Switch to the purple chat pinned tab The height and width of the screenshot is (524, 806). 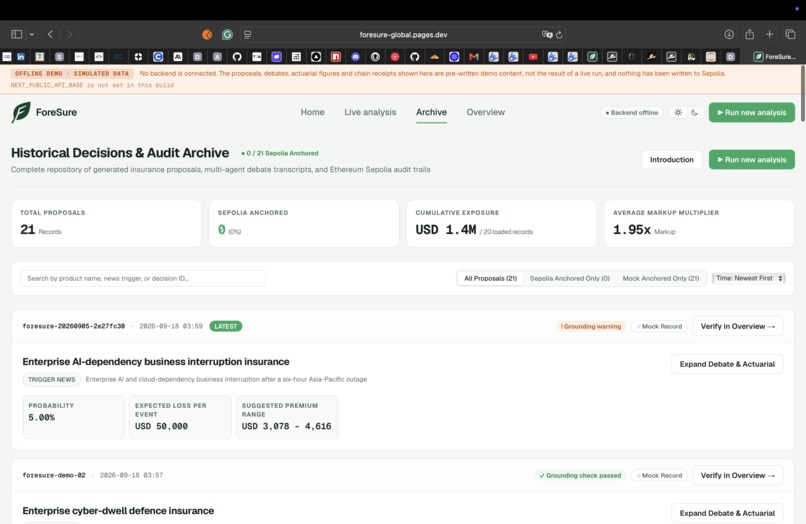(277, 57)
